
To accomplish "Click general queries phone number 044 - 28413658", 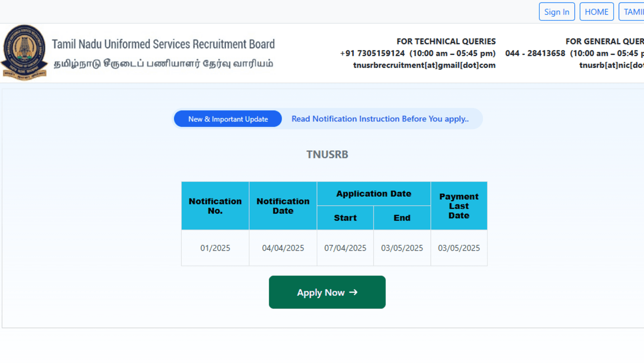I will (x=535, y=53).
